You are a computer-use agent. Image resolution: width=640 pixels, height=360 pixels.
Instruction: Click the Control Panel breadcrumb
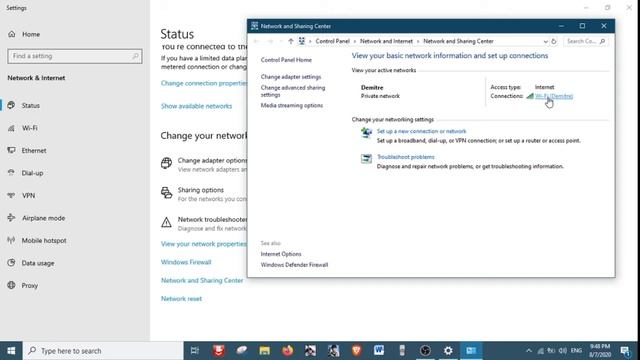tap(332, 41)
